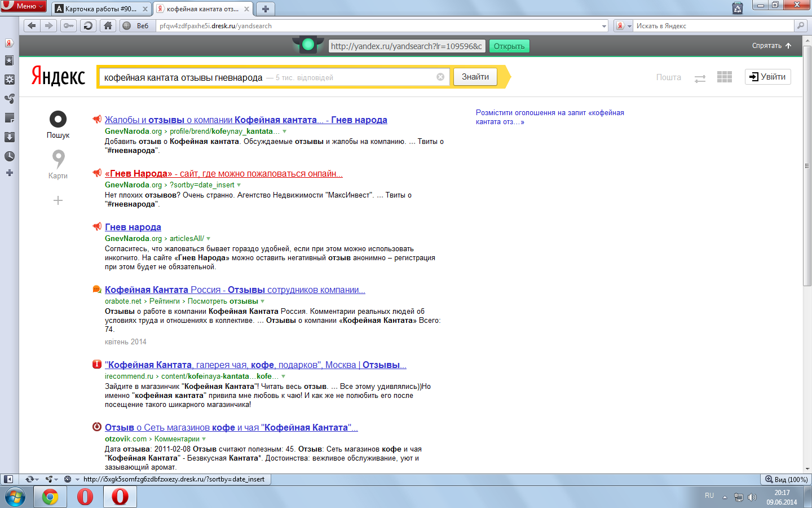Click the plus icon under Карти
The width and height of the screenshot is (812, 508).
[x=58, y=200]
